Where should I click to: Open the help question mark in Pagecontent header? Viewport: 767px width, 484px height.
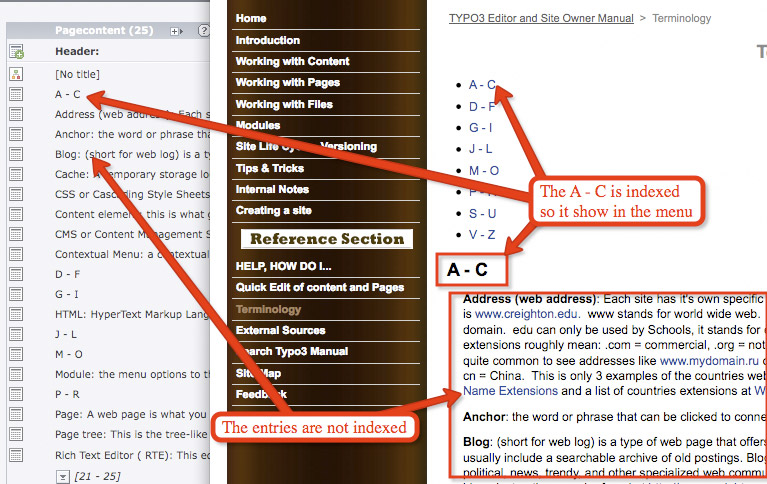204,31
